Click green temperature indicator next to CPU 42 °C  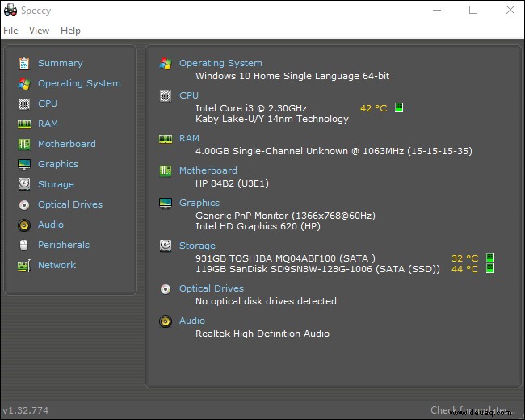(399, 107)
